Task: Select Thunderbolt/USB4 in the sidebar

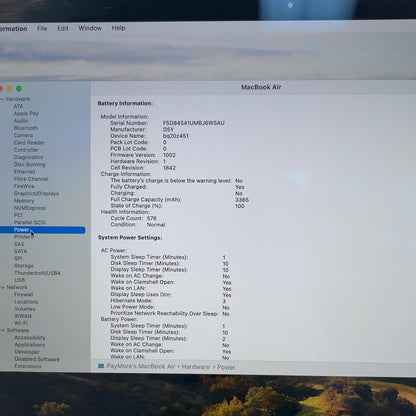Action: (37, 273)
